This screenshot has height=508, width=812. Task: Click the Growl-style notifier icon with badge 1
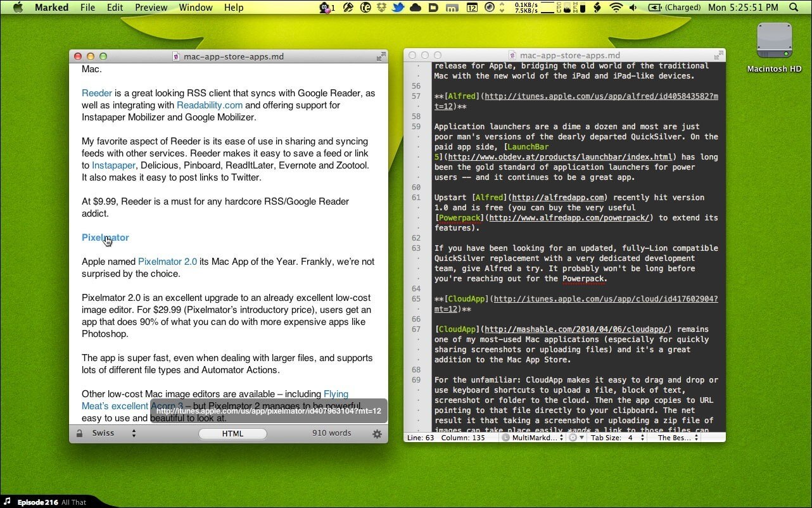click(x=327, y=8)
